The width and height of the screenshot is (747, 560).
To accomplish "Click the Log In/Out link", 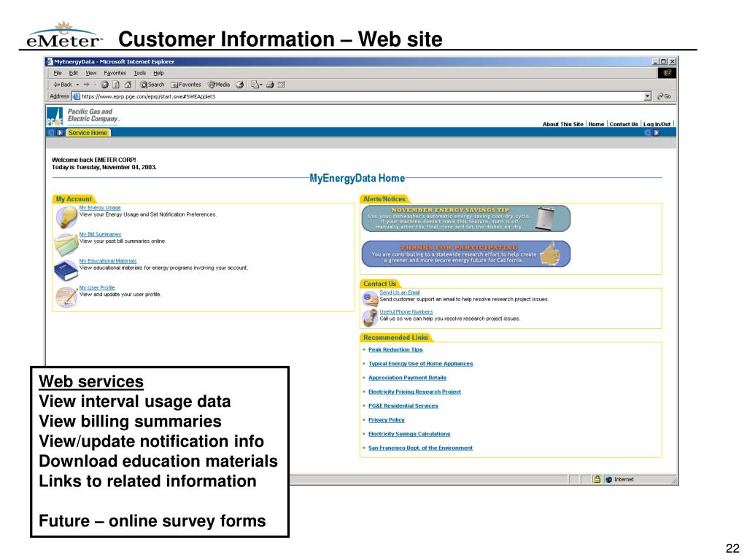I will click(x=657, y=124).
